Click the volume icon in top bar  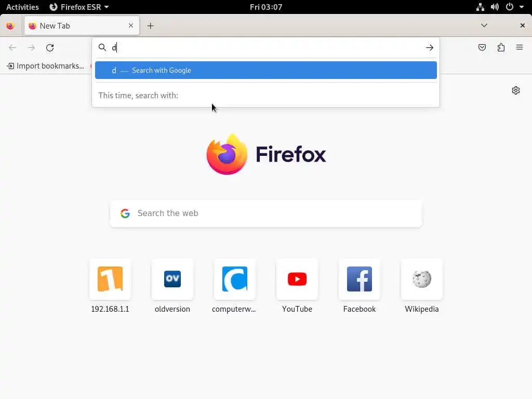pyautogui.click(x=495, y=7)
